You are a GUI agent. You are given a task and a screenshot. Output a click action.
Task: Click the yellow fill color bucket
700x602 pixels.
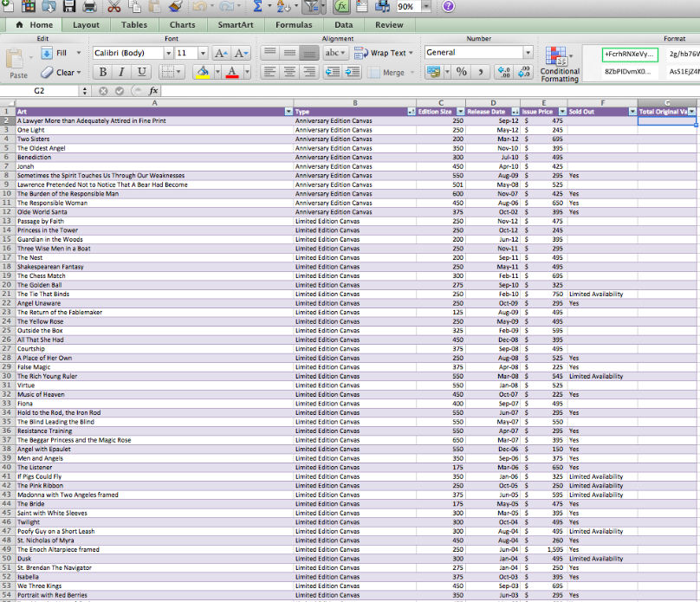pyautogui.click(x=203, y=72)
